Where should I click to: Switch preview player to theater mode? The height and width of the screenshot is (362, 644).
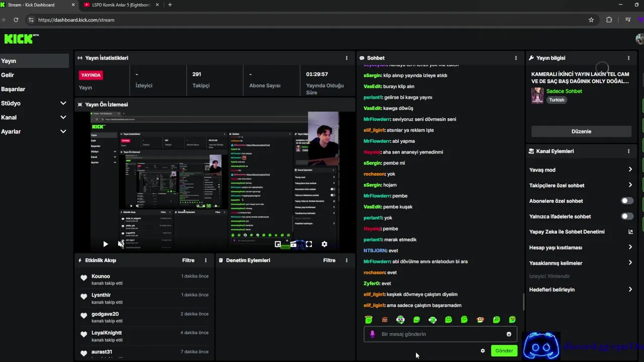tap(293, 244)
